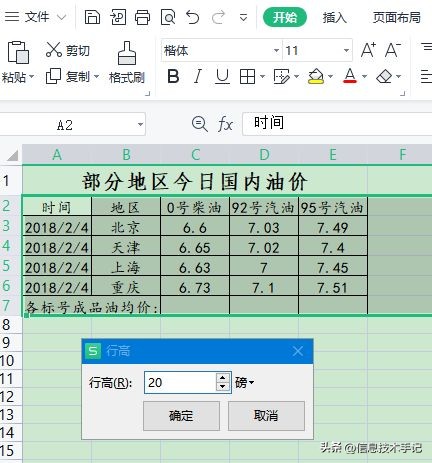Image resolution: width=432 pixels, height=463 pixels.
Task: Click cell 各标号成品油均价:
Action: click(92, 307)
